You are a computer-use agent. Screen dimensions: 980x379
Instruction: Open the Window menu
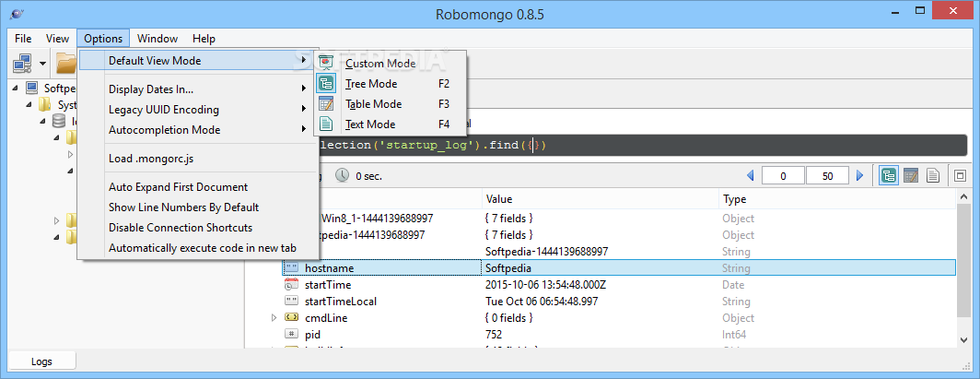pyautogui.click(x=157, y=38)
